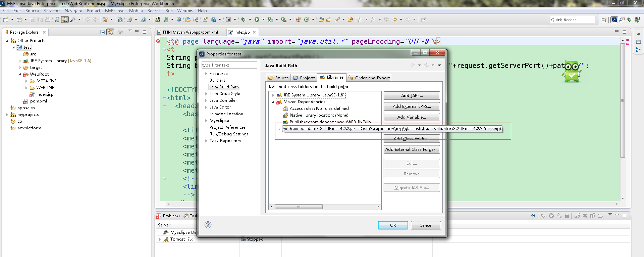Switch to the Source tab in Java Build Path
Viewport: 644px width, 257px height.
point(278,78)
